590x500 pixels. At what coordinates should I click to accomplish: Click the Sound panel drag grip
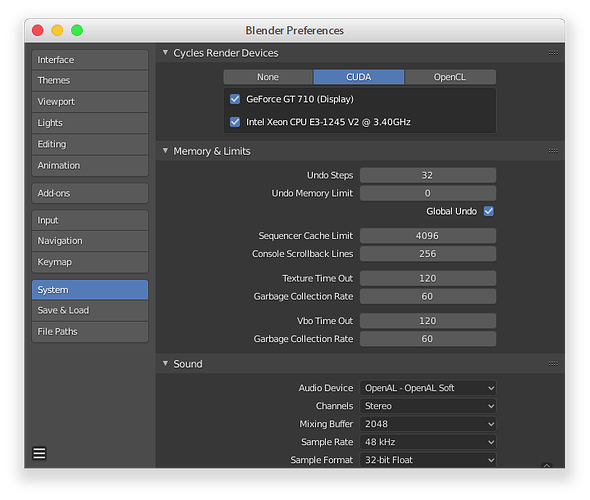pyautogui.click(x=553, y=364)
